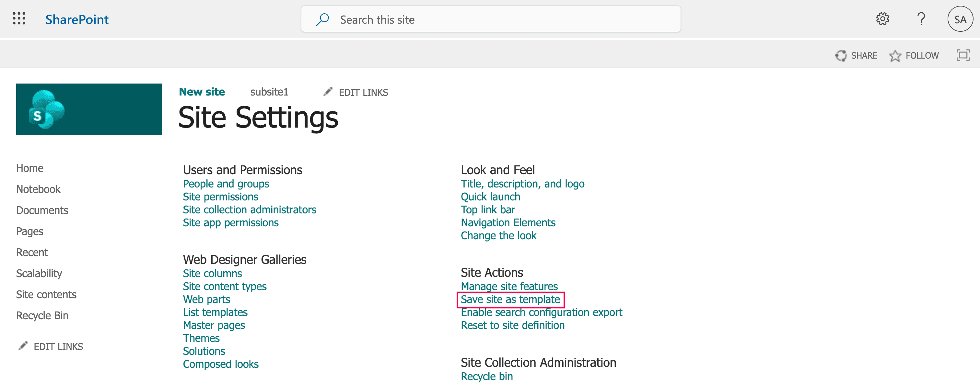Click the EDIT LINKS pencil near subsite1
Screen dimensions: 980x384
[328, 92]
